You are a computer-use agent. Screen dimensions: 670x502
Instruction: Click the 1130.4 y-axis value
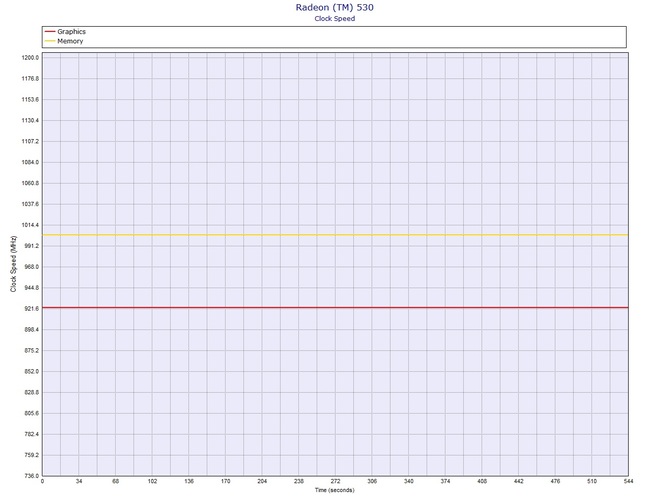30,120
